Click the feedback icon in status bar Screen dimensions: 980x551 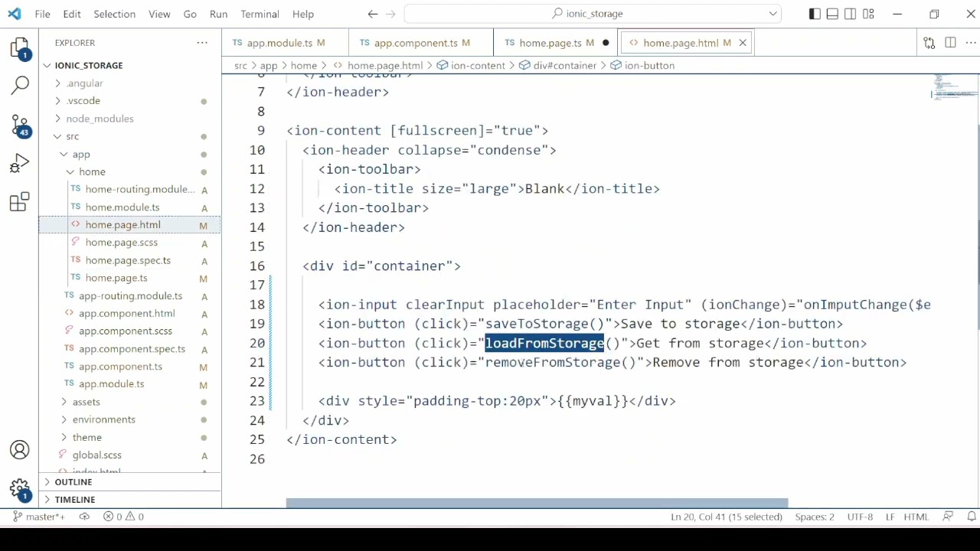(948, 517)
